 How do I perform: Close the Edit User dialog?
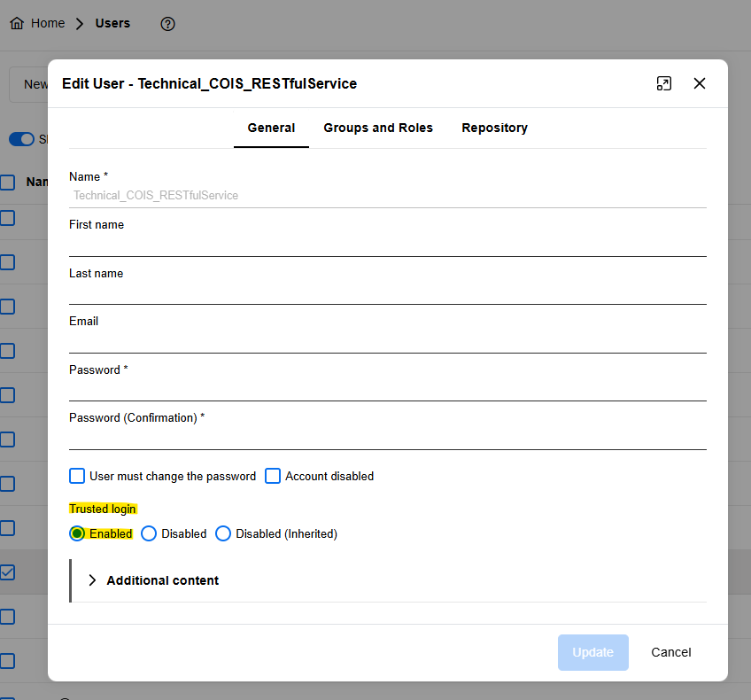pos(700,83)
